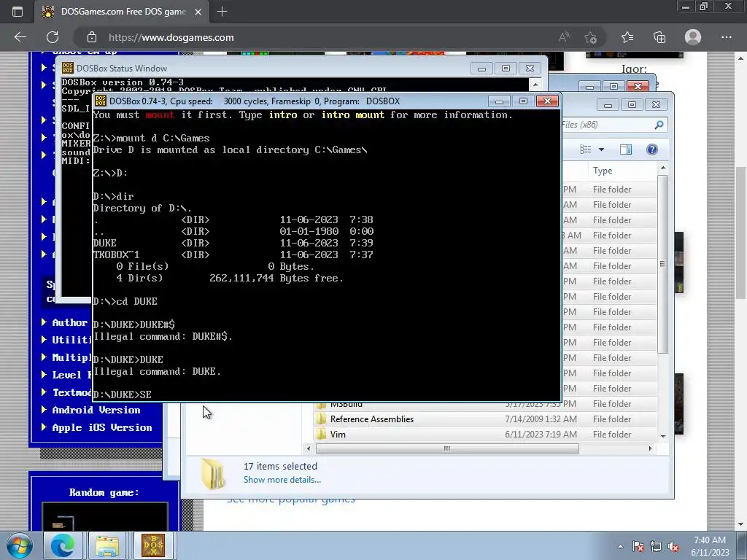This screenshot has height=560, width=747.
Task: Open Edge Settings and more menu
Action: coord(726,37)
